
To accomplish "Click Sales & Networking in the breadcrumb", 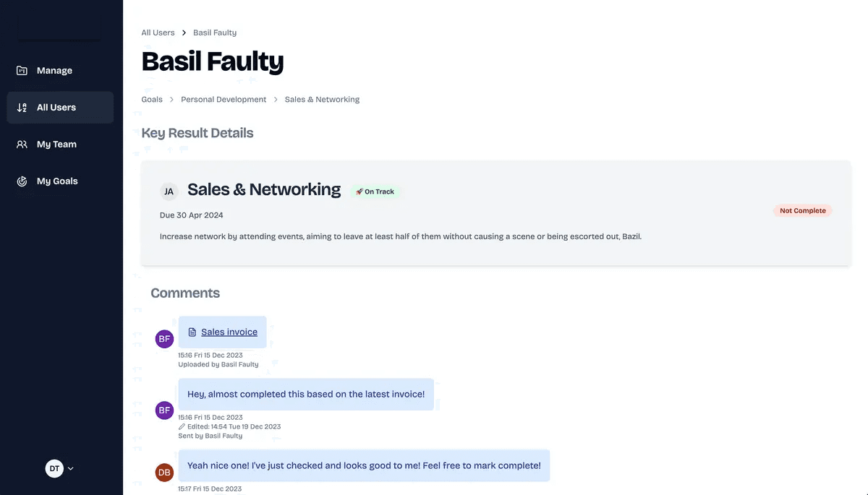I will [322, 98].
